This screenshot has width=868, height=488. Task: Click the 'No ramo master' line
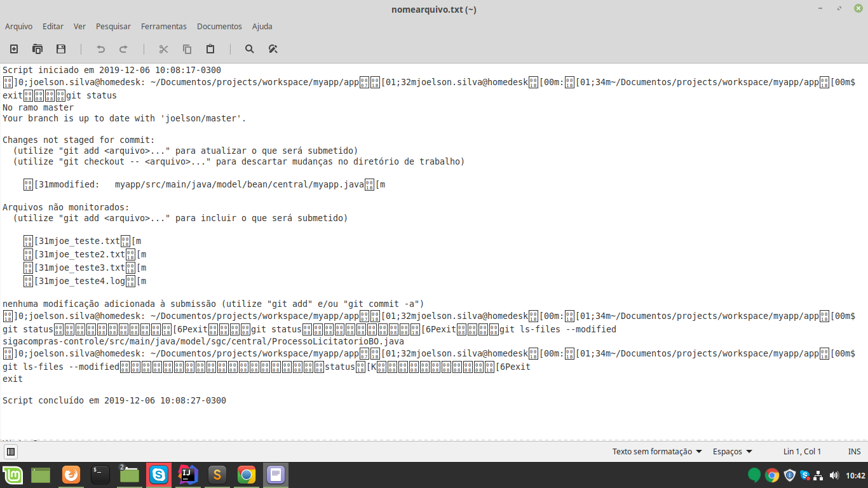(38, 107)
